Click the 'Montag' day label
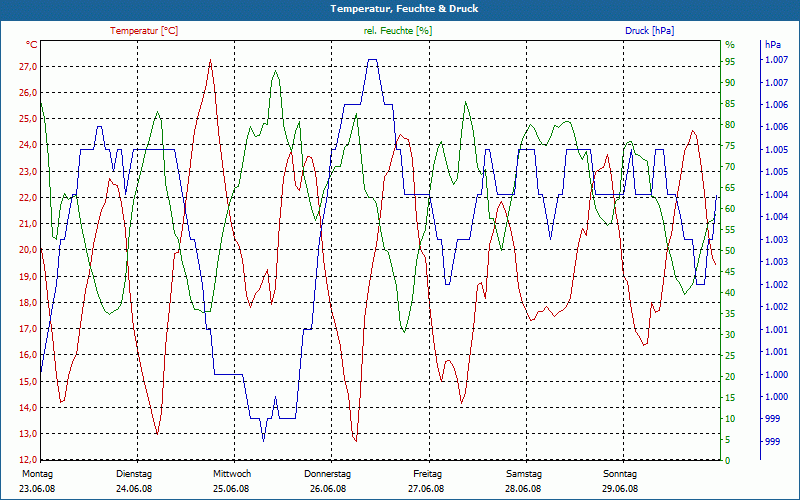This screenshot has height=500, width=800. point(37,474)
